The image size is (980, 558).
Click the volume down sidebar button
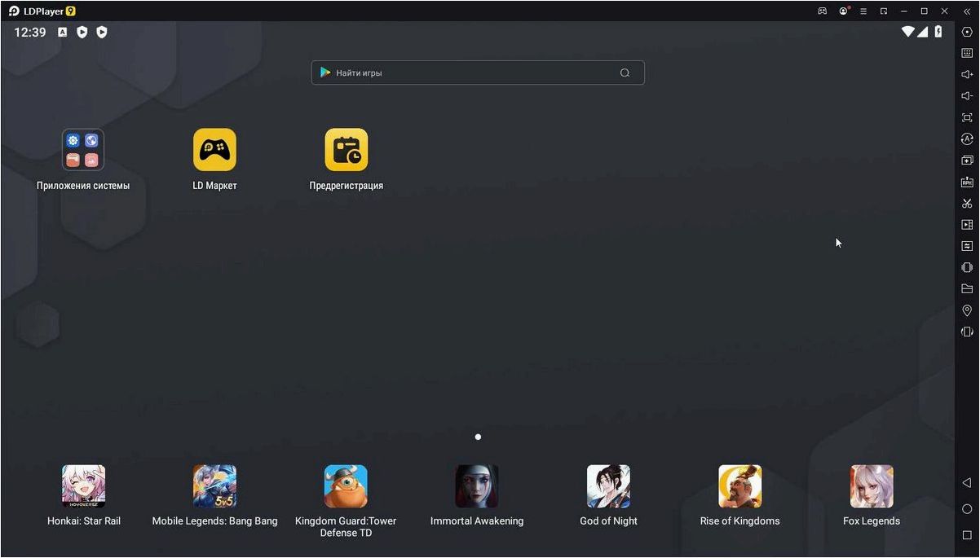(967, 96)
